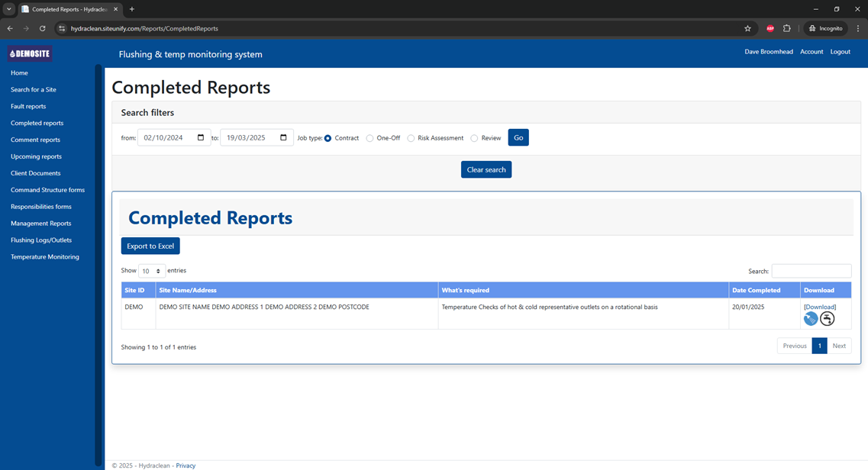Select the One-Off job type
Viewport: 868px width, 470px height.
click(x=369, y=138)
